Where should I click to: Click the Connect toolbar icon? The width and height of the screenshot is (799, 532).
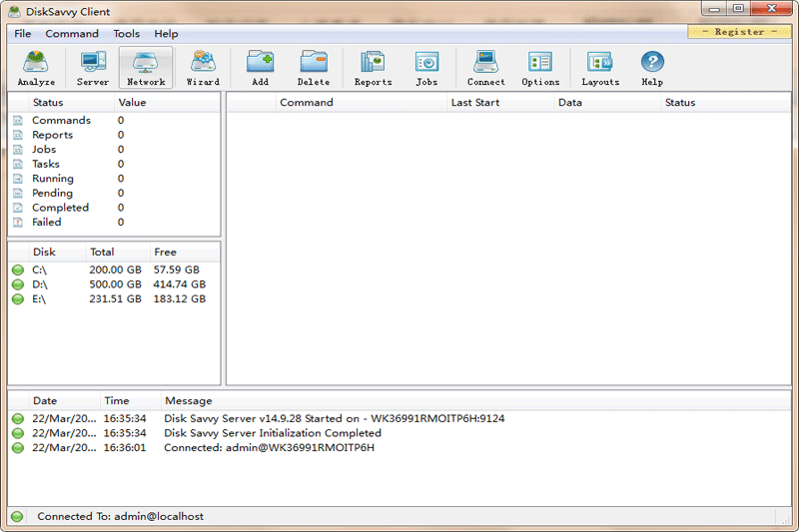coord(485,68)
